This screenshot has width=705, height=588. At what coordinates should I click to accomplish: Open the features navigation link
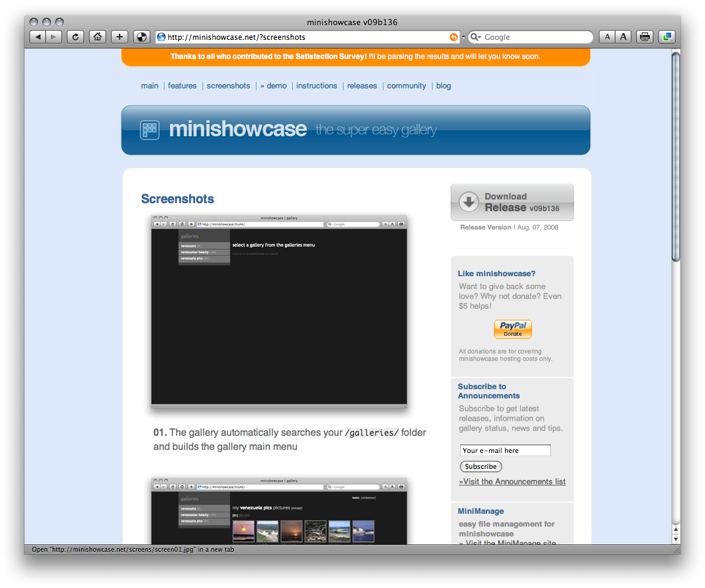182,85
